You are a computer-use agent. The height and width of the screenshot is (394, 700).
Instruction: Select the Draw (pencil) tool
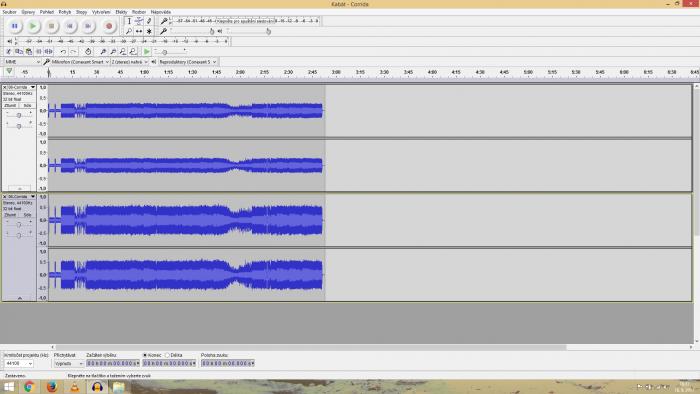click(x=149, y=21)
